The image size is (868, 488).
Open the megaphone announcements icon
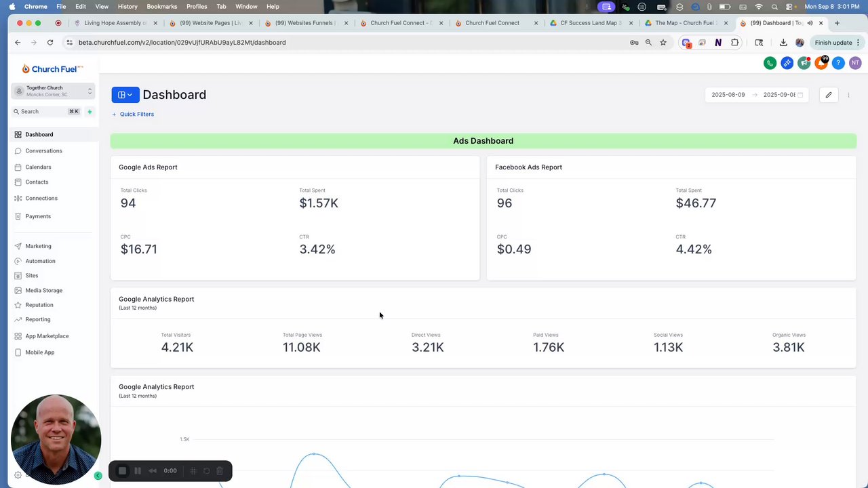[804, 63]
